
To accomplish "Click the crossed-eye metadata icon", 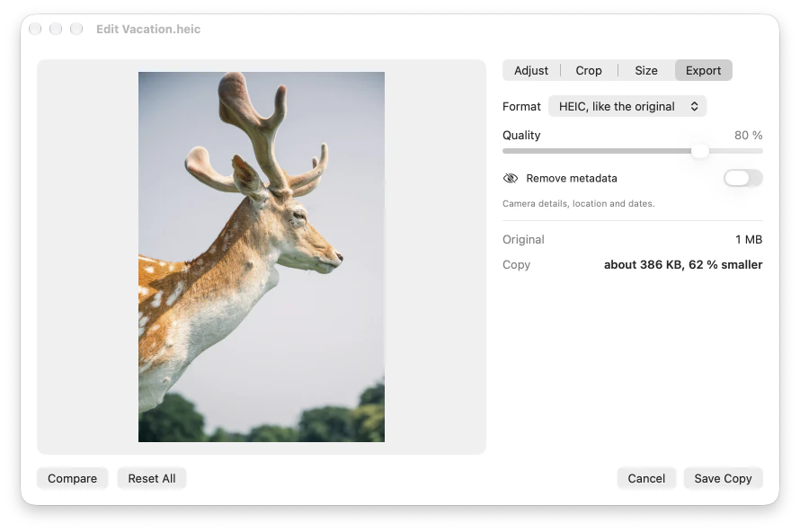I will (511, 178).
